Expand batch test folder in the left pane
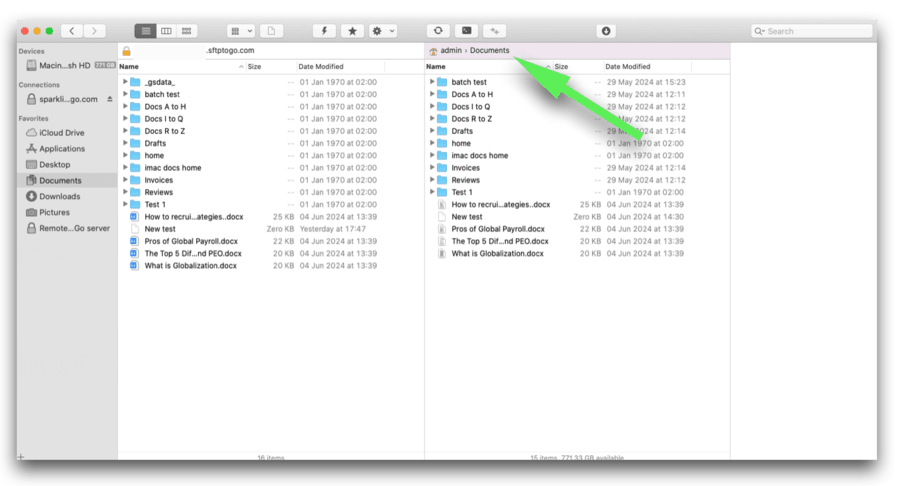Viewport: 900px width, 486px height. point(125,94)
